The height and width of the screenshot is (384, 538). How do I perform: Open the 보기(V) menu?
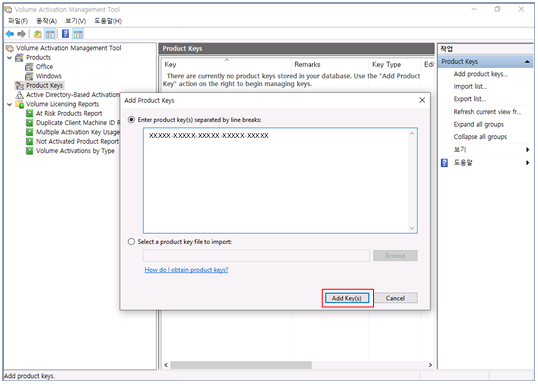(x=75, y=21)
